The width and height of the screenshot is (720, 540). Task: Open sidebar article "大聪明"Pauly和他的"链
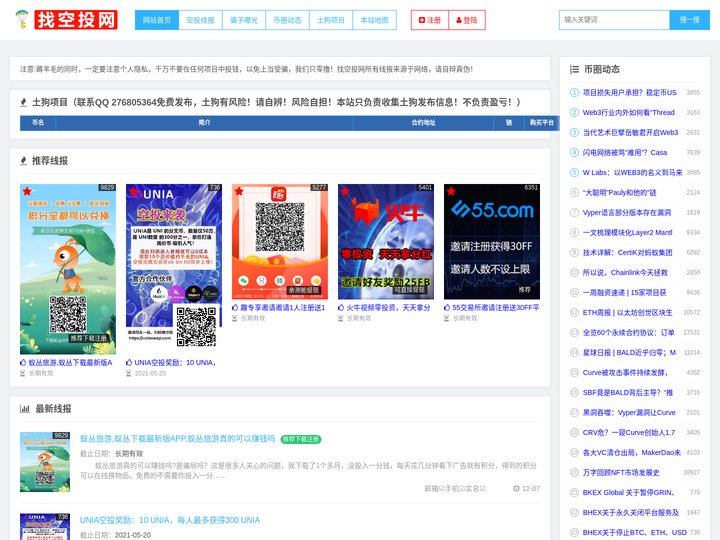pos(619,192)
